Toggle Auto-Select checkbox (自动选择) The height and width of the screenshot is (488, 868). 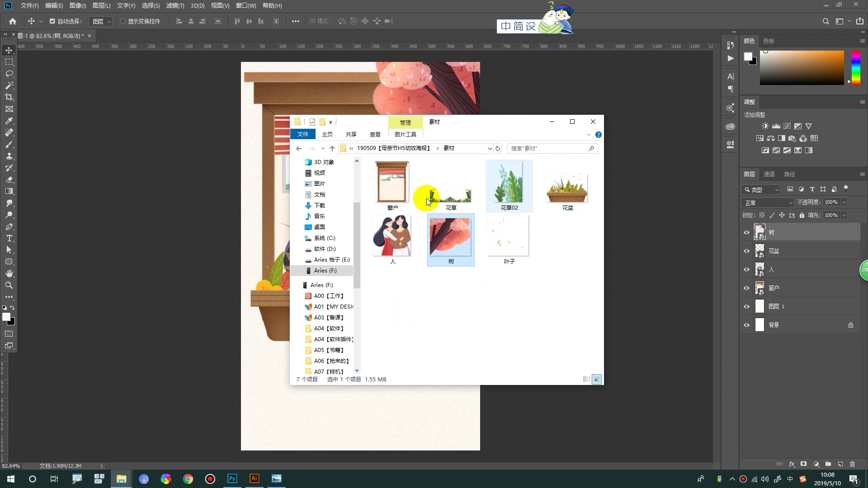point(52,21)
